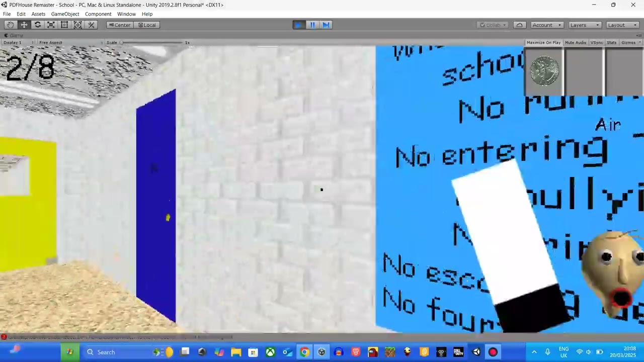
Task: Select the Rect transform tool
Action: 64,25
